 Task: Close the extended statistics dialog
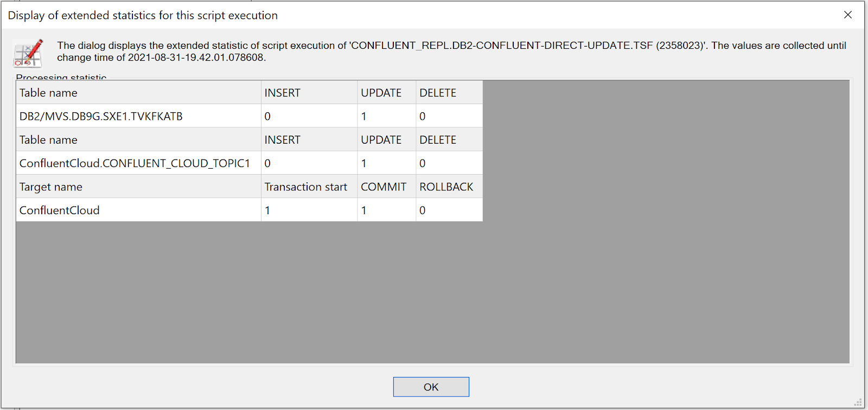pyautogui.click(x=848, y=15)
